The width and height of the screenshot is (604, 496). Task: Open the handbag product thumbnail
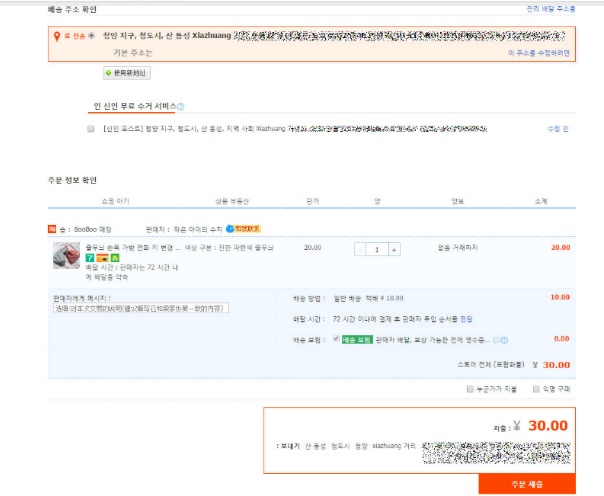coord(66,255)
